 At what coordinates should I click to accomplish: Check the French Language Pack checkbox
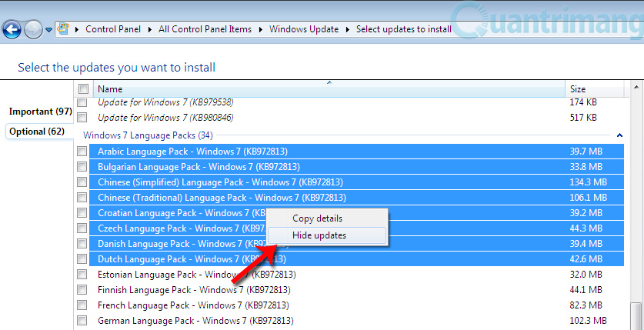coord(82,305)
